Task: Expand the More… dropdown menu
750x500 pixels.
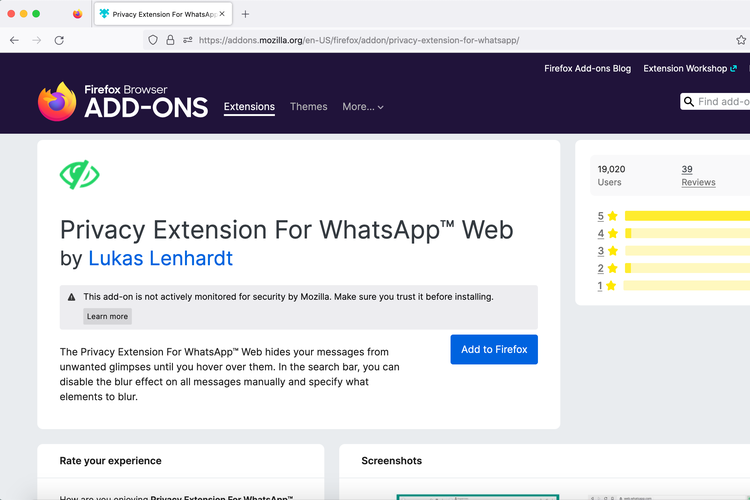Action: pyautogui.click(x=362, y=107)
